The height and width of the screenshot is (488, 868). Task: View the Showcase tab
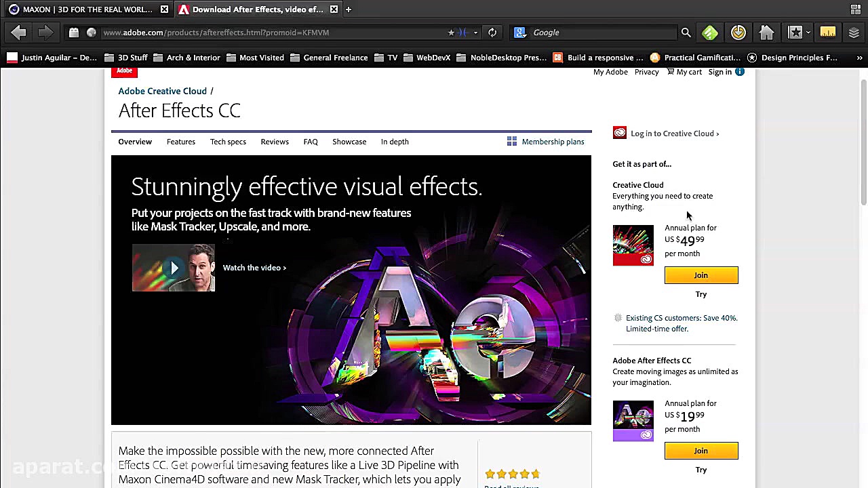click(x=349, y=142)
